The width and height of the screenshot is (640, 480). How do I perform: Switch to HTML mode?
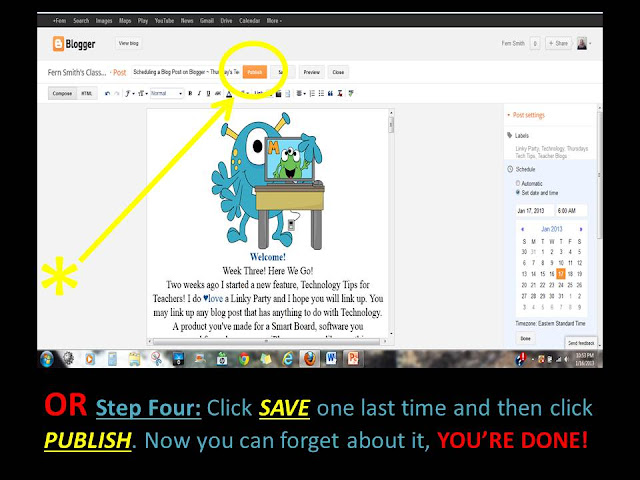(x=87, y=93)
